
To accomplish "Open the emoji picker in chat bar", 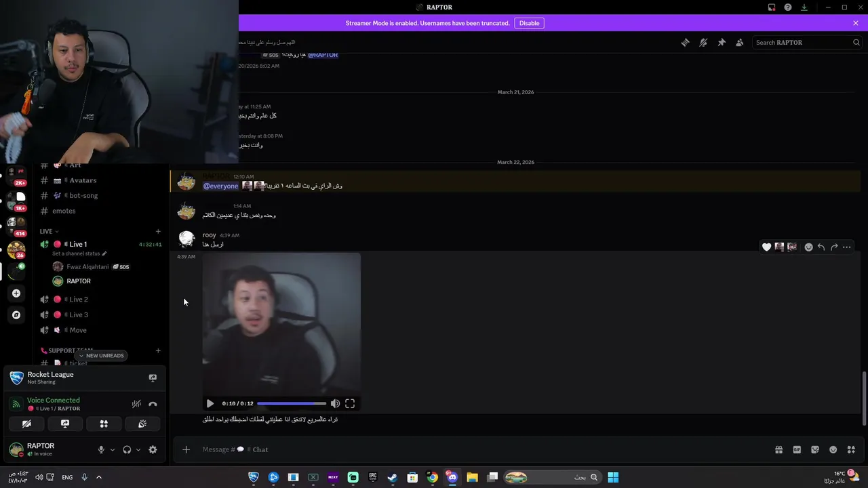I will [x=833, y=449].
